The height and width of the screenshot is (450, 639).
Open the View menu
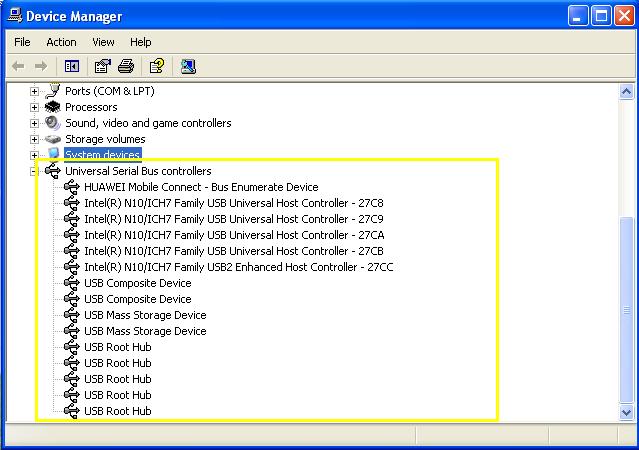click(x=103, y=42)
